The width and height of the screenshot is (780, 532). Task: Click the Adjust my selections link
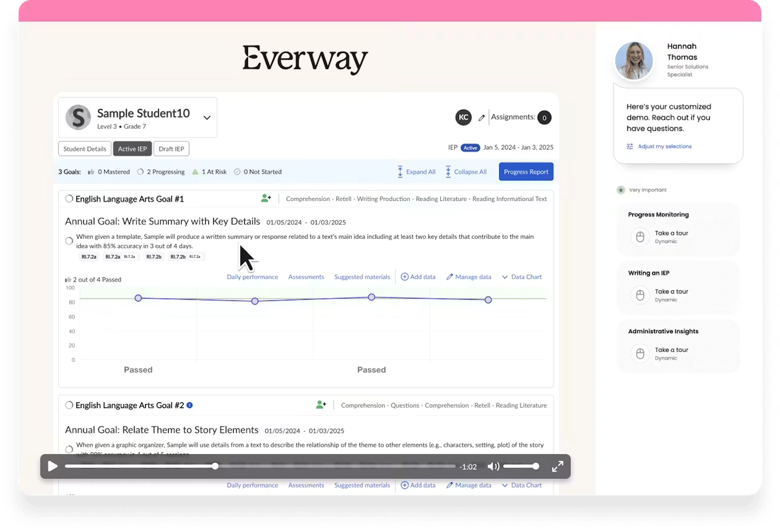pos(665,147)
